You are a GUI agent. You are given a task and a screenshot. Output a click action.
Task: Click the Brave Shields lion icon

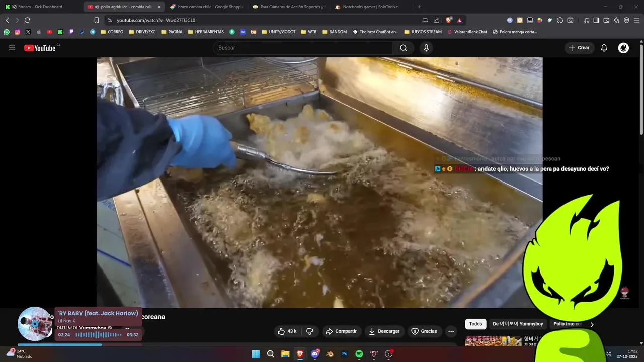(x=449, y=20)
